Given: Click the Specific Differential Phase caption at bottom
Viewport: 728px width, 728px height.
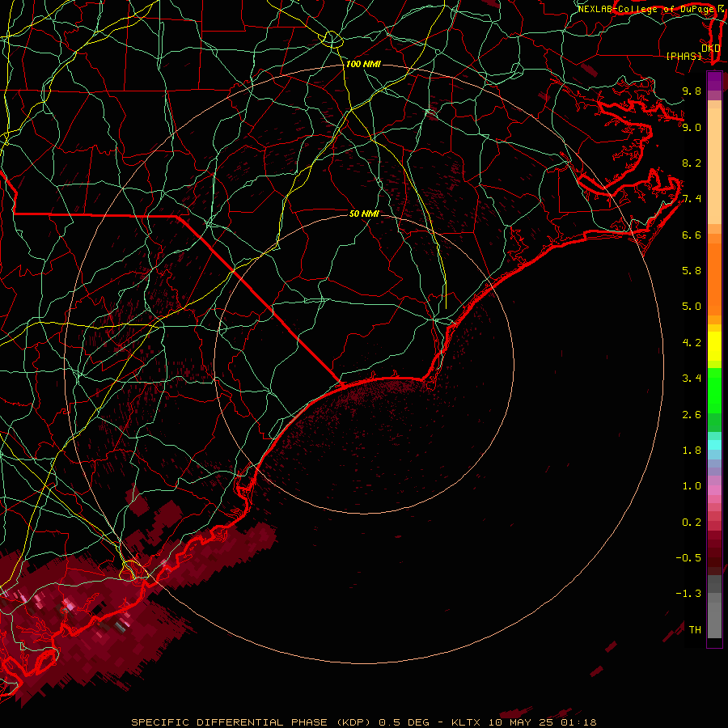Looking at the screenshot, I should [364, 722].
